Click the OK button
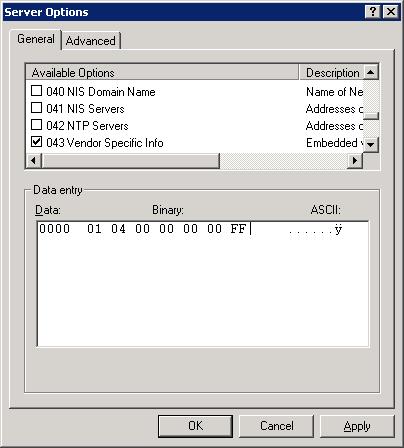Viewport: 404px width, 448px height. coord(195,426)
